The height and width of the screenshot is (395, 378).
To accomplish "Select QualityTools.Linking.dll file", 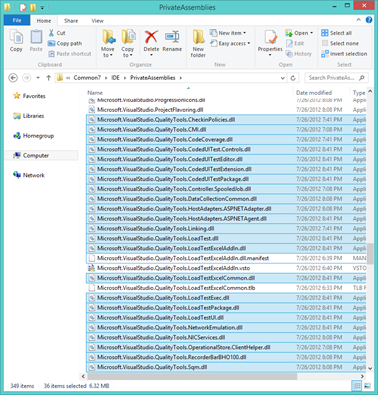I will point(226,228).
